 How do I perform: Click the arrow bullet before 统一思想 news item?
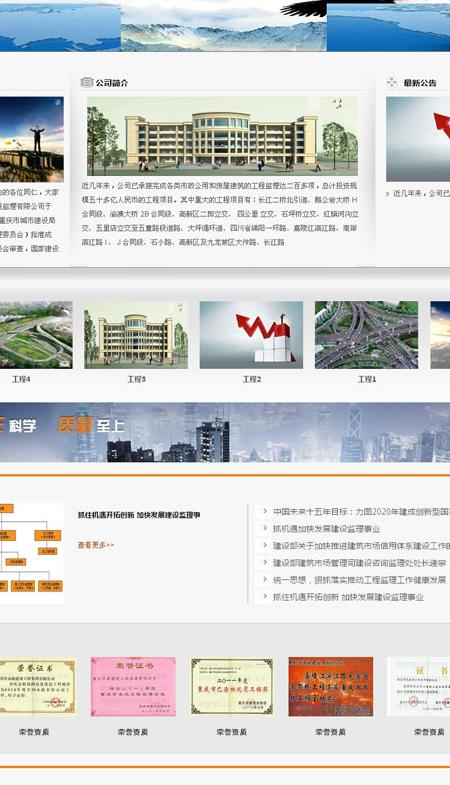pyautogui.click(x=265, y=579)
